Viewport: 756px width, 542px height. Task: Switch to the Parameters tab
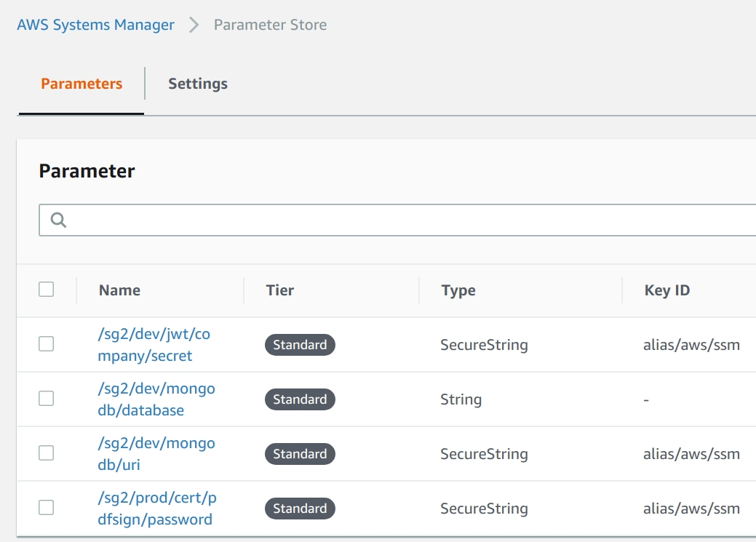click(x=81, y=84)
